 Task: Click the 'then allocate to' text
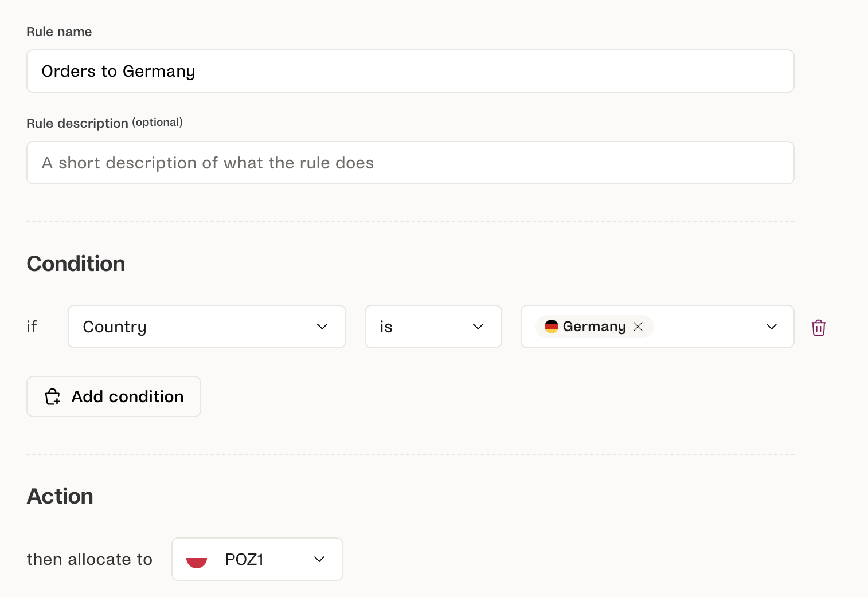pos(89,559)
